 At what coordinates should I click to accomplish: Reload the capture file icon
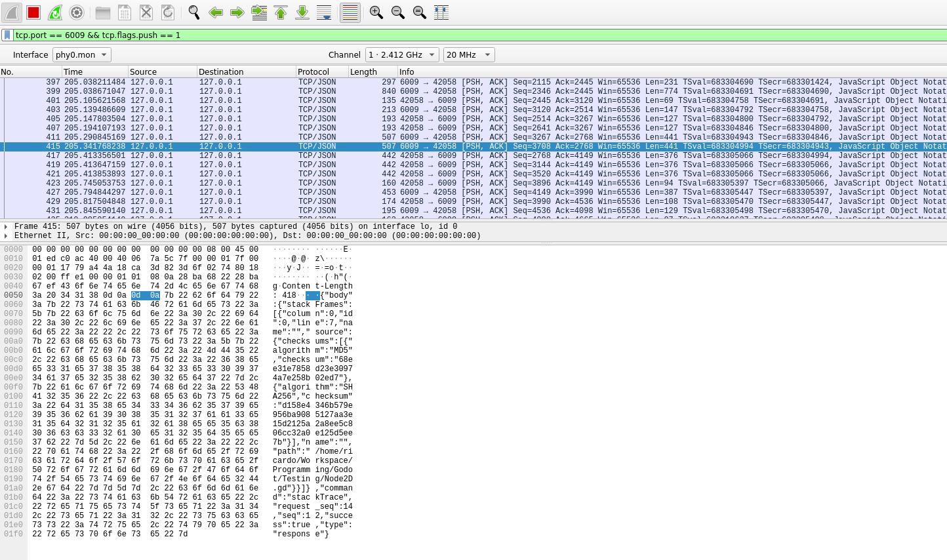[x=168, y=12]
